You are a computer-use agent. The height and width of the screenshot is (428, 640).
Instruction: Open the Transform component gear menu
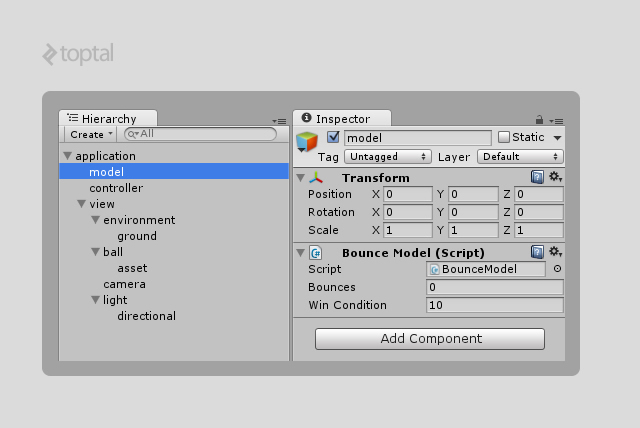[555, 177]
